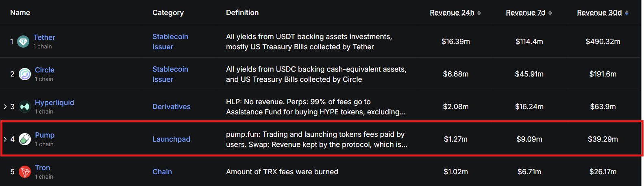
Task: Click the Tether logo icon
Action: tap(23, 41)
